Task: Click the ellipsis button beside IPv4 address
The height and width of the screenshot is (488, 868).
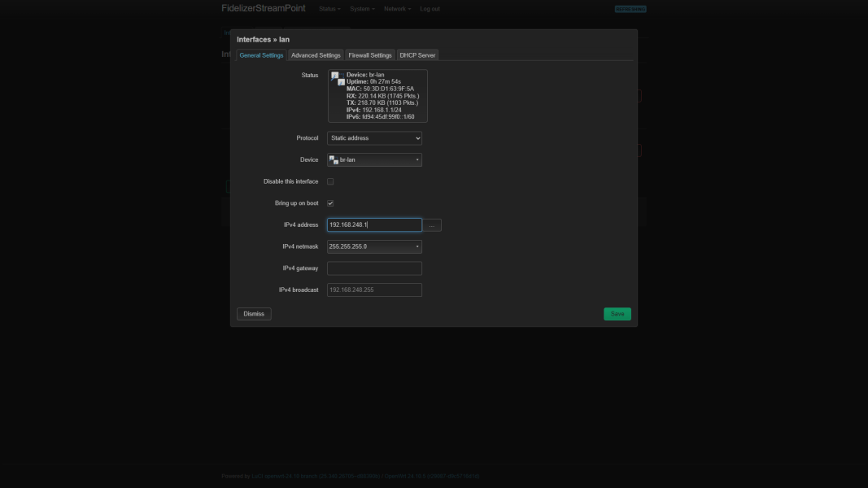Action: pos(432,225)
